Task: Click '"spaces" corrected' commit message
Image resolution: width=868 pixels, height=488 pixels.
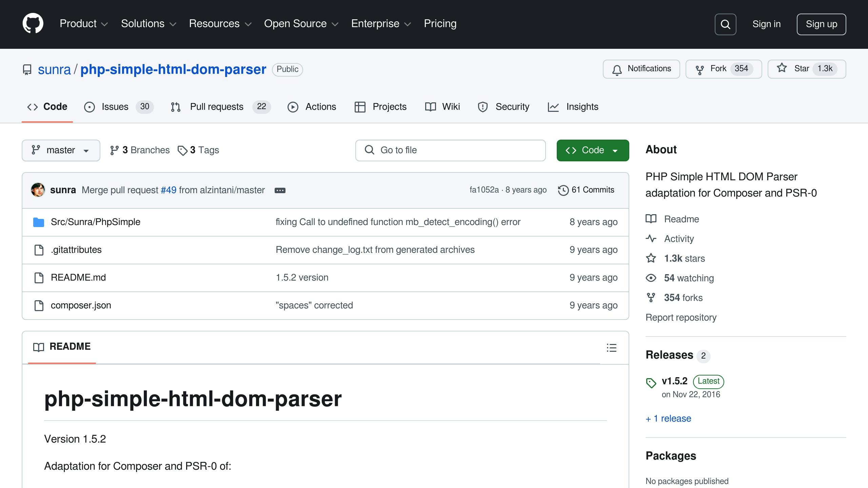Action: [x=314, y=306]
